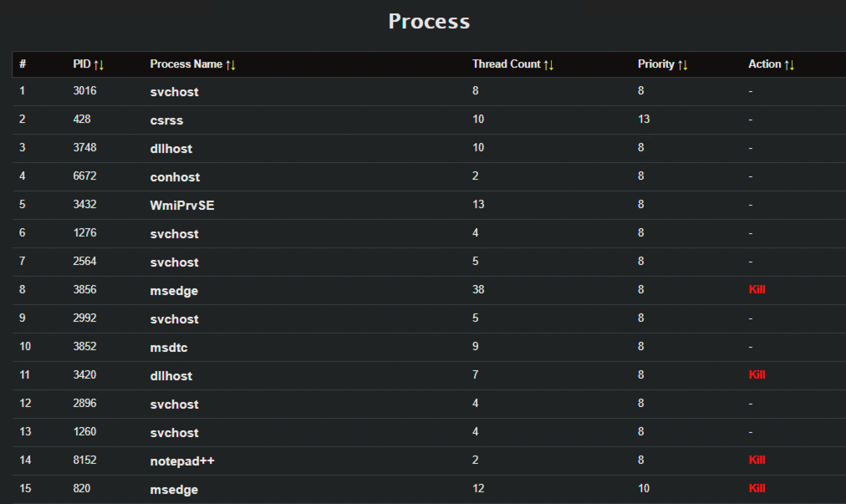
Task: Click the PID sort arrows icon
Action: 99,64
